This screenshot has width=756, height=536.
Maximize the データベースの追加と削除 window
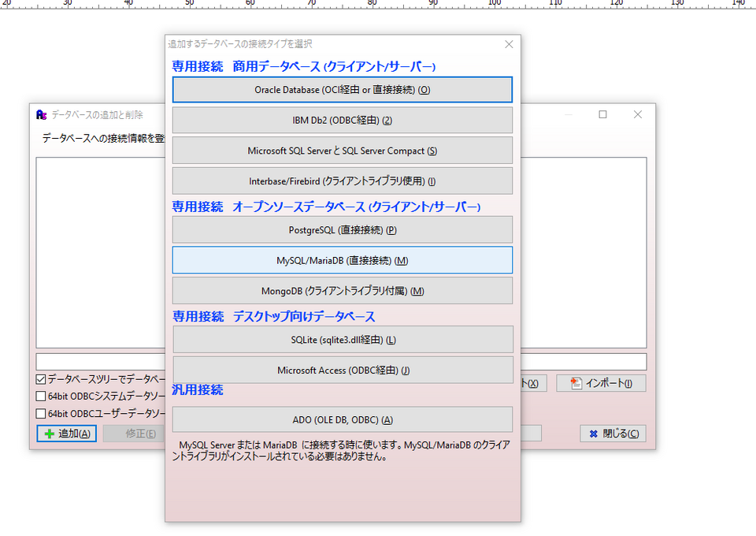[x=602, y=114]
